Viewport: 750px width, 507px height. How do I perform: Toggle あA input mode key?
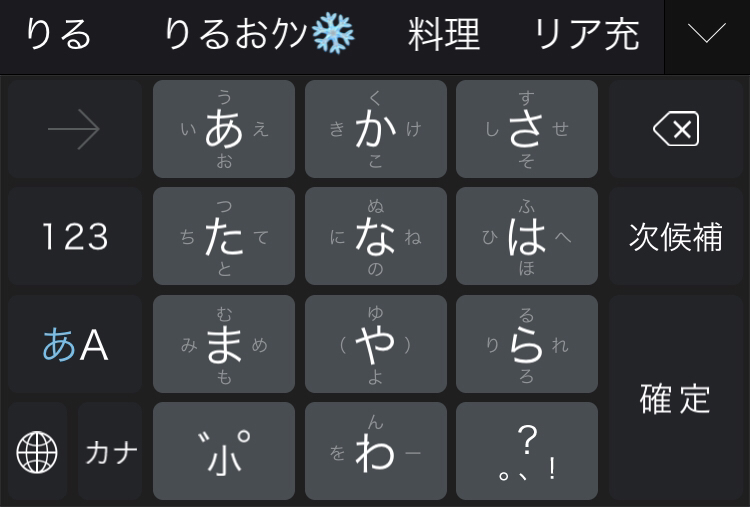[x=75, y=344]
